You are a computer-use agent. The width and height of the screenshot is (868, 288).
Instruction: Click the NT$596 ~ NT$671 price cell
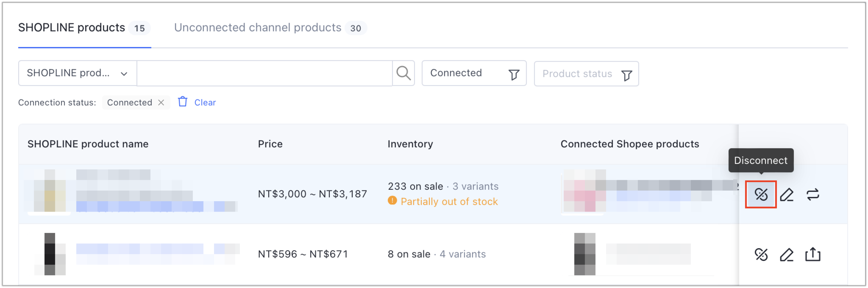point(303,254)
